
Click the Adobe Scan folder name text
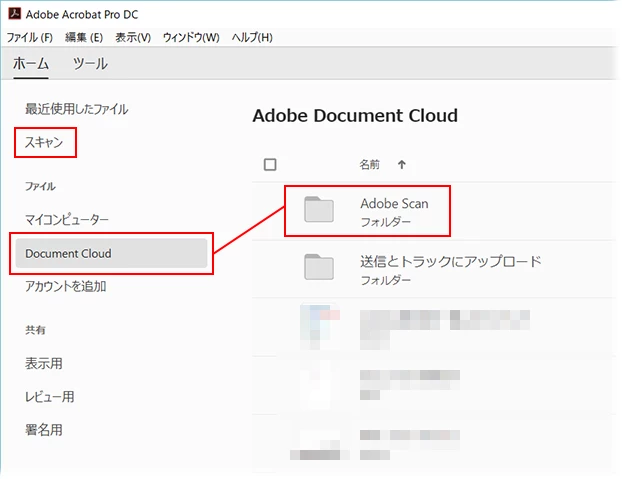394,203
